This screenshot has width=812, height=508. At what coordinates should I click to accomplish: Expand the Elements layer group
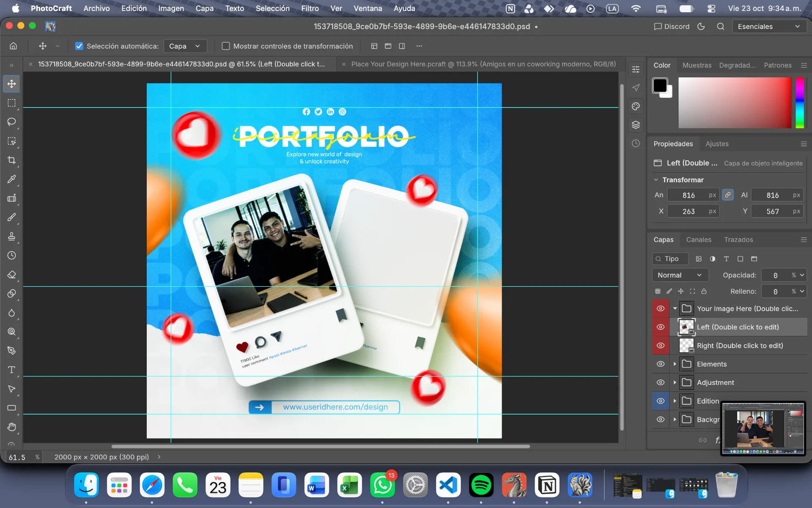click(675, 364)
